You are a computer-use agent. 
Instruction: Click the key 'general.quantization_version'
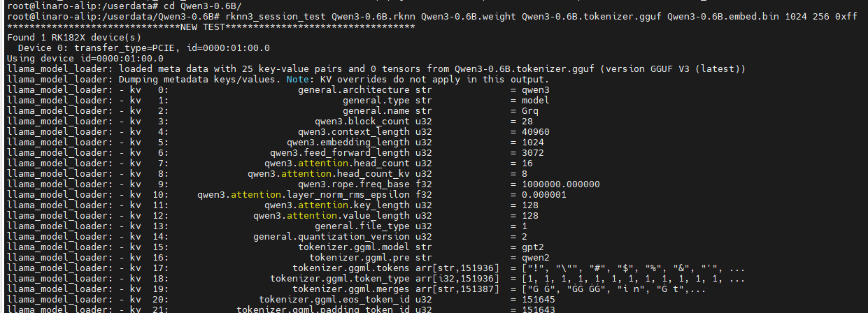332,236
